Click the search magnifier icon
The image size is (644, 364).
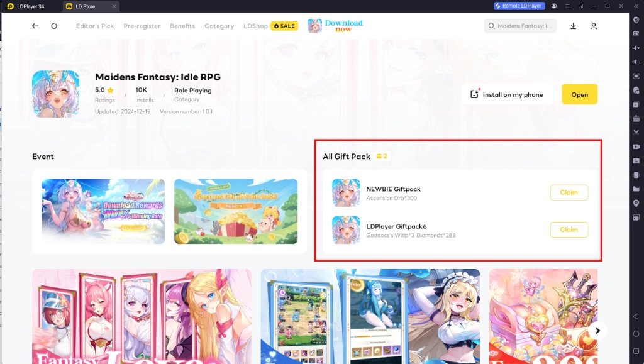coord(491,26)
